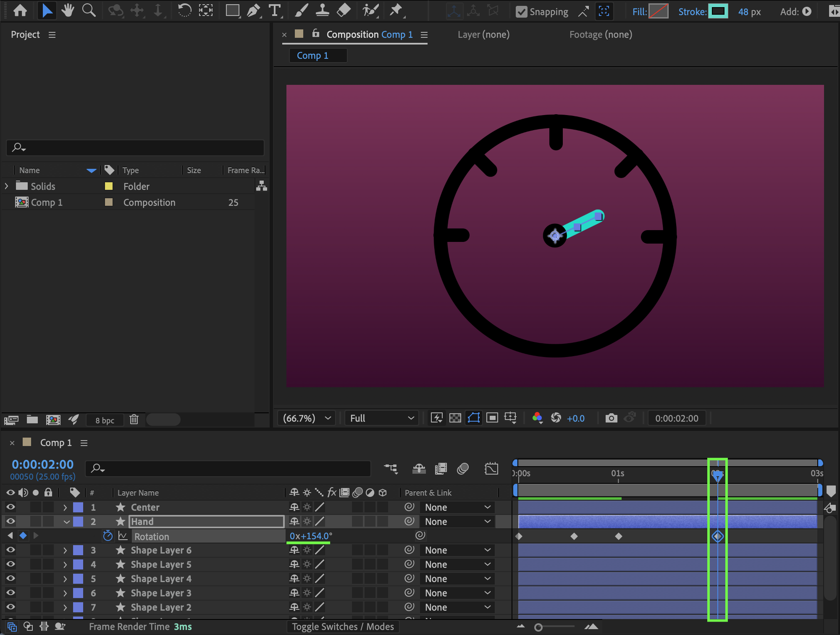Image resolution: width=840 pixels, height=635 pixels.
Task: Select the Rotation tool
Action: pyautogui.click(x=184, y=10)
